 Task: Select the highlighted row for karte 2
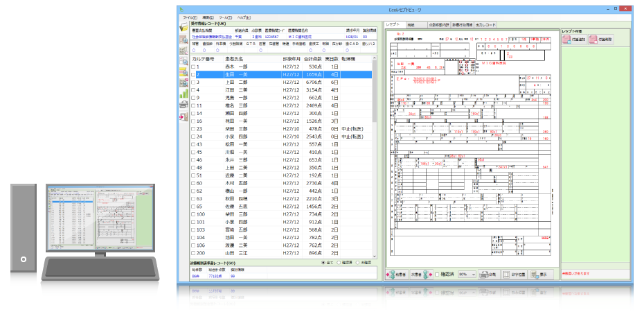281,75
